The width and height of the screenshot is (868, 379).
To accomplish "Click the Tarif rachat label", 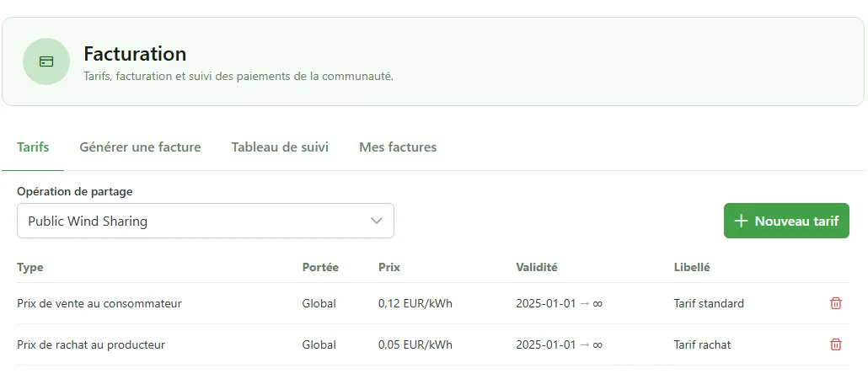I will 702,344.
